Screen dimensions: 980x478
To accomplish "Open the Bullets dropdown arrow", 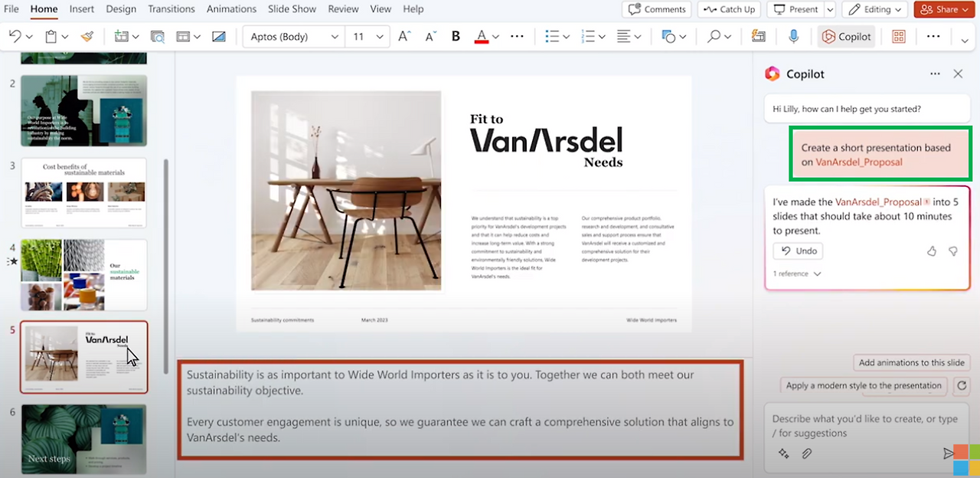I will coord(566,37).
